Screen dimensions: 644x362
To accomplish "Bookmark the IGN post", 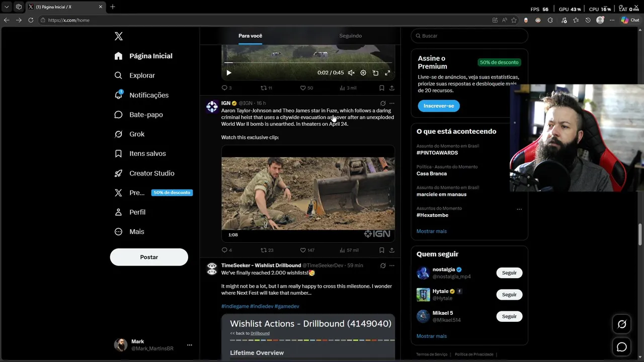I will (382, 250).
